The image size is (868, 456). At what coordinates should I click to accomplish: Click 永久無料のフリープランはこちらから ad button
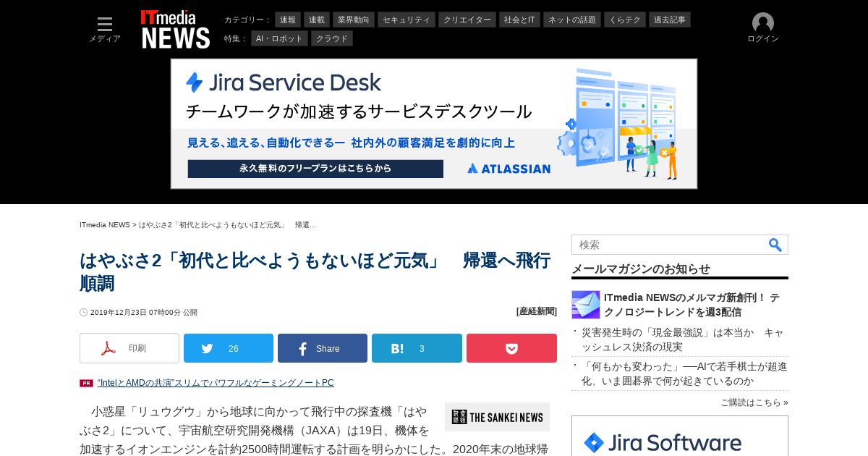coord(315,169)
